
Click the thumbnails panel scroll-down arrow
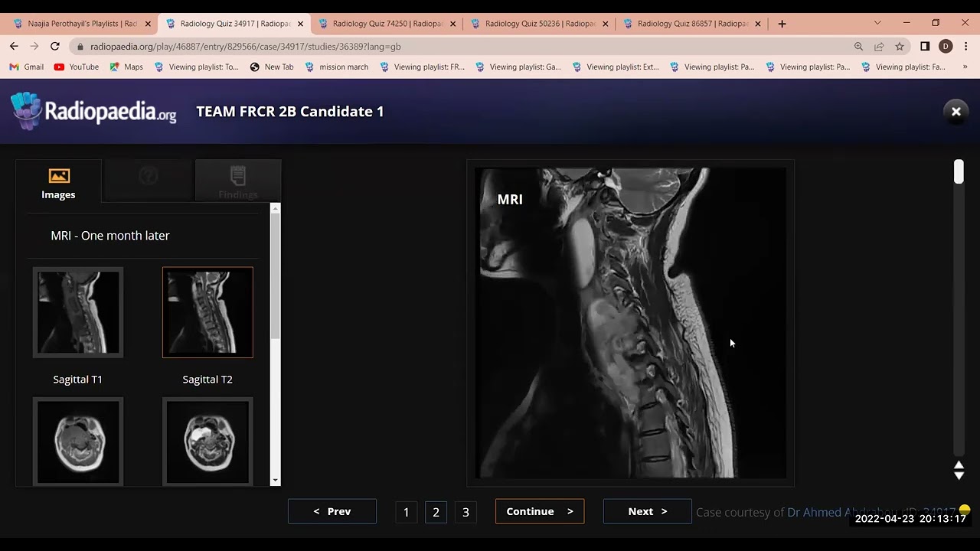(x=276, y=480)
